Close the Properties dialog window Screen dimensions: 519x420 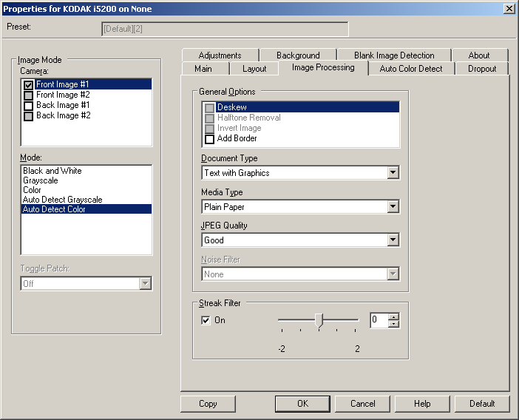click(x=509, y=9)
